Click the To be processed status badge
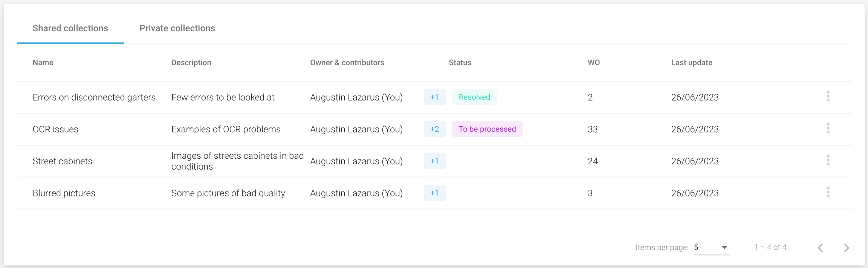Viewport: 868px width, 268px height. coord(487,129)
